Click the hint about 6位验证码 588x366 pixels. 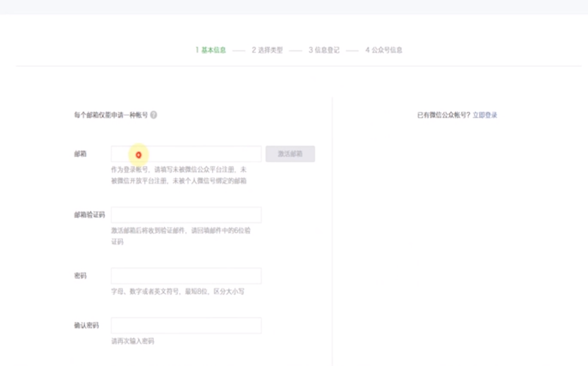pyautogui.click(x=180, y=236)
